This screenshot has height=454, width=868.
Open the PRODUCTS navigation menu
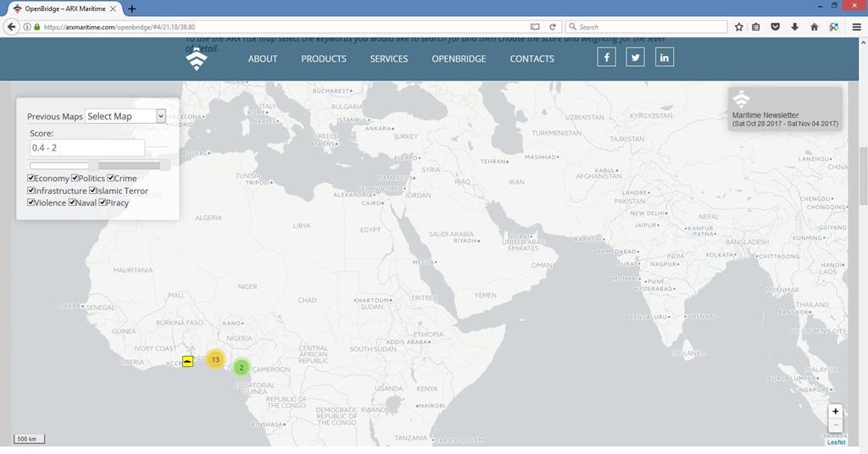click(x=324, y=59)
